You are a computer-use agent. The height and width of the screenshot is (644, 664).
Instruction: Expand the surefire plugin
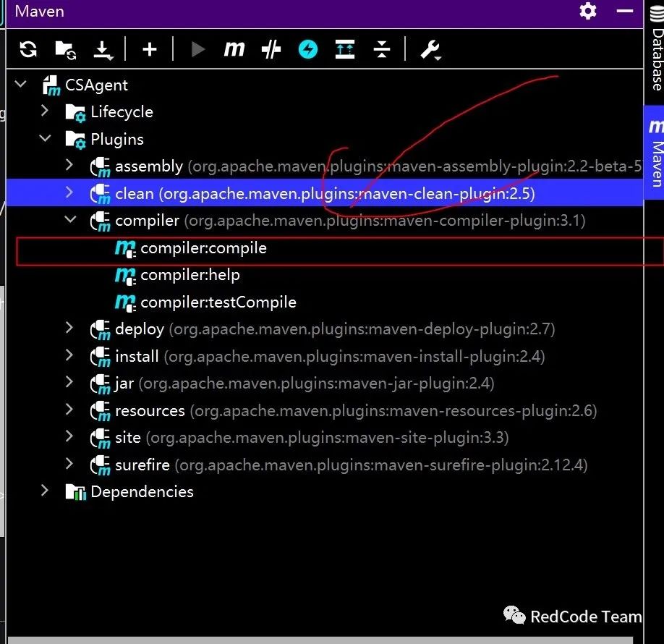click(70, 465)
